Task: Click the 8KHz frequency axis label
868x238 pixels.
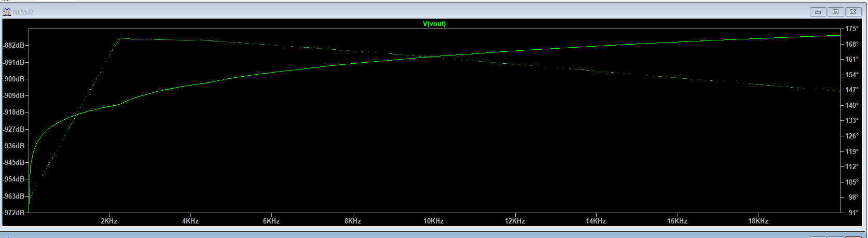Action: pos(352,221)
